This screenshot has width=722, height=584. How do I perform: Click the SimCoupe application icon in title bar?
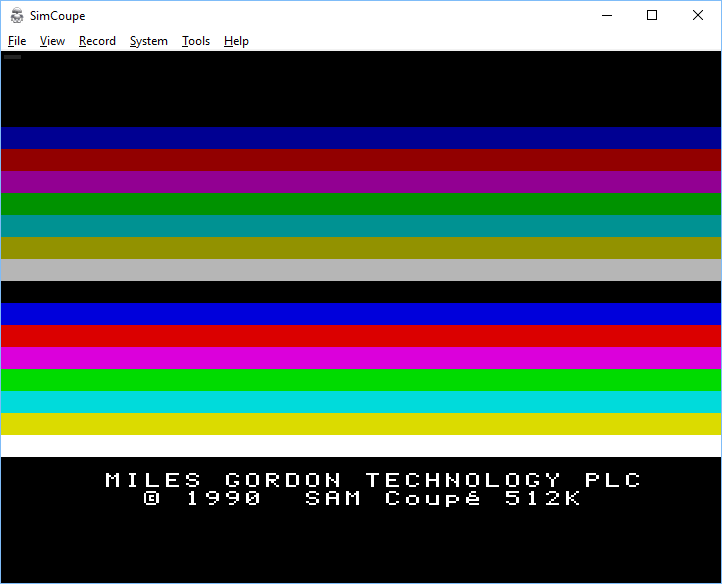17,15
